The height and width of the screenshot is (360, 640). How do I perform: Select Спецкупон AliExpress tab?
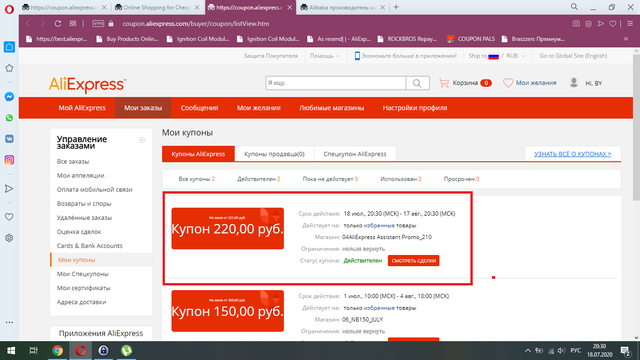pyautogui.click(x=355, y=154)
